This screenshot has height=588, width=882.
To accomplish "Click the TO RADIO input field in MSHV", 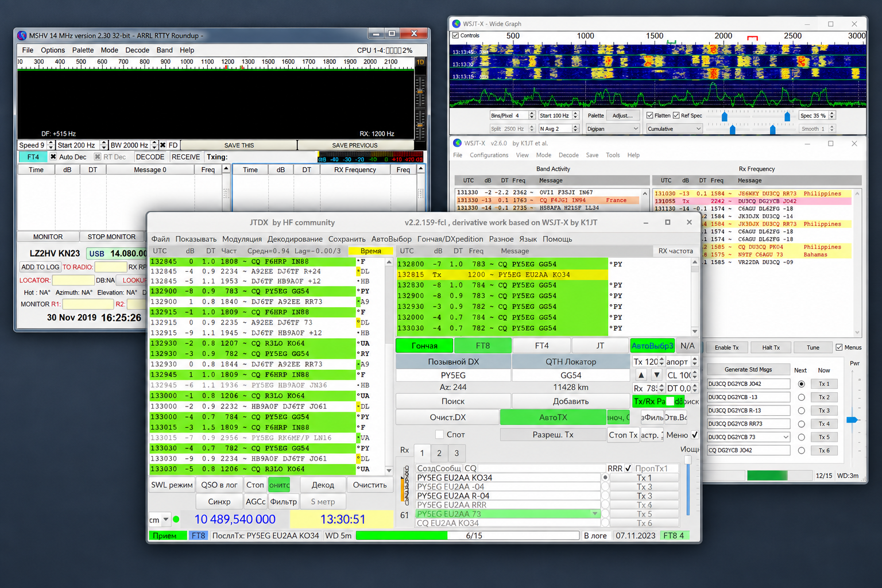I will 110,267.
